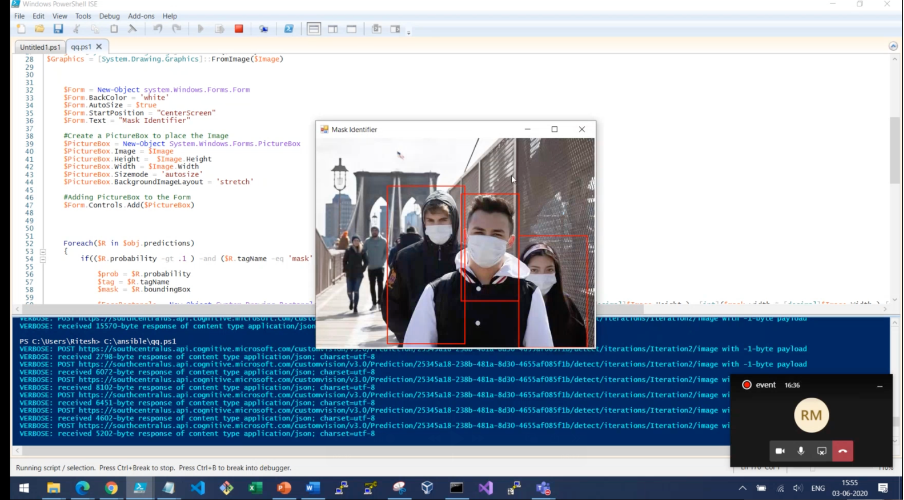Screen dimensions: 904x500
Task: Open Visual Studio Code from taskbar
Action: tap(197, 488)
